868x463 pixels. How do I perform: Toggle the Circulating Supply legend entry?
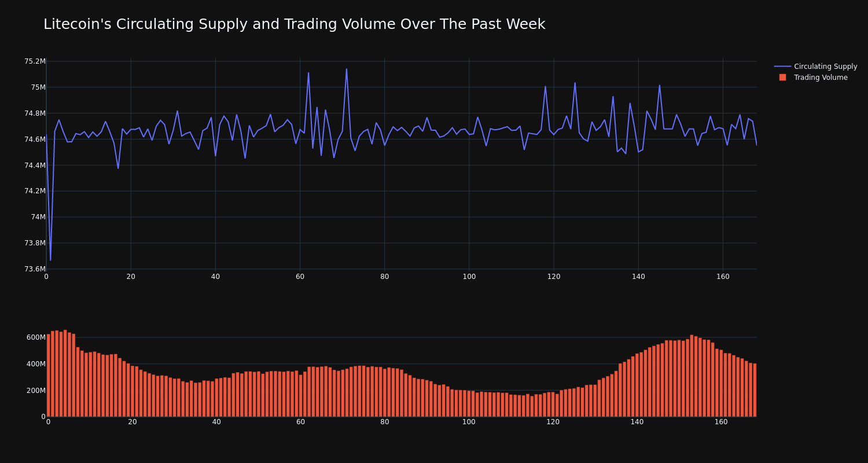pos(816,67)
